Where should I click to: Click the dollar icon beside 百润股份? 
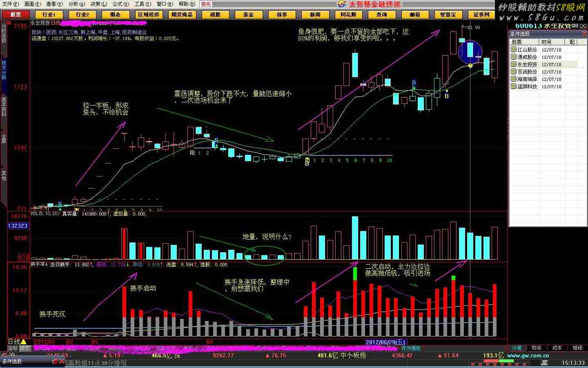[514, 72]
